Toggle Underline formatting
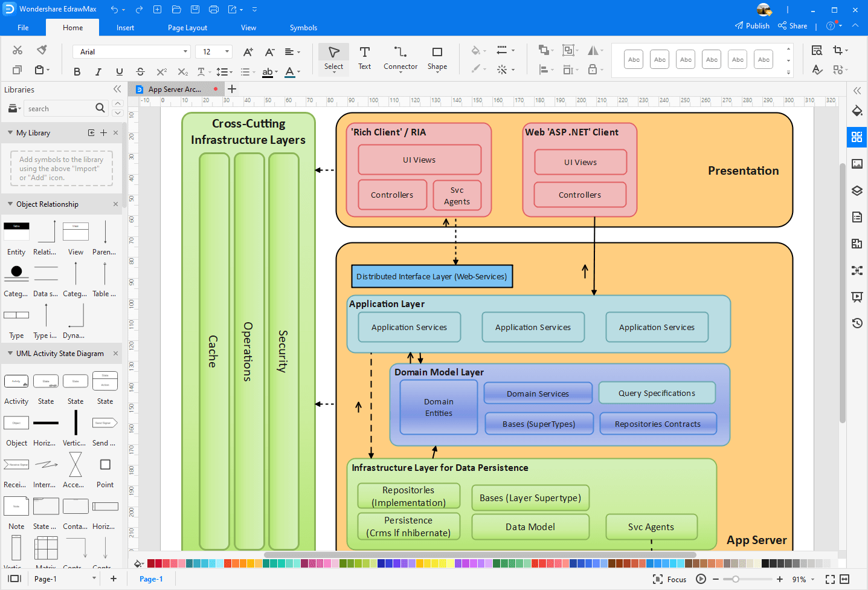This screenshot has width=868, height=590. 119,71
